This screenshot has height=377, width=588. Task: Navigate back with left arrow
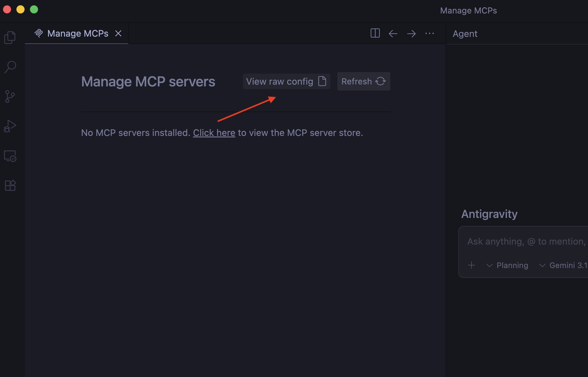click(393, 34)
